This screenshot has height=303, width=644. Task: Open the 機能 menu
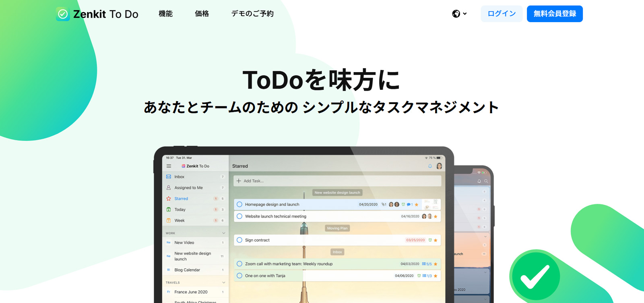(x=165, y=14)
